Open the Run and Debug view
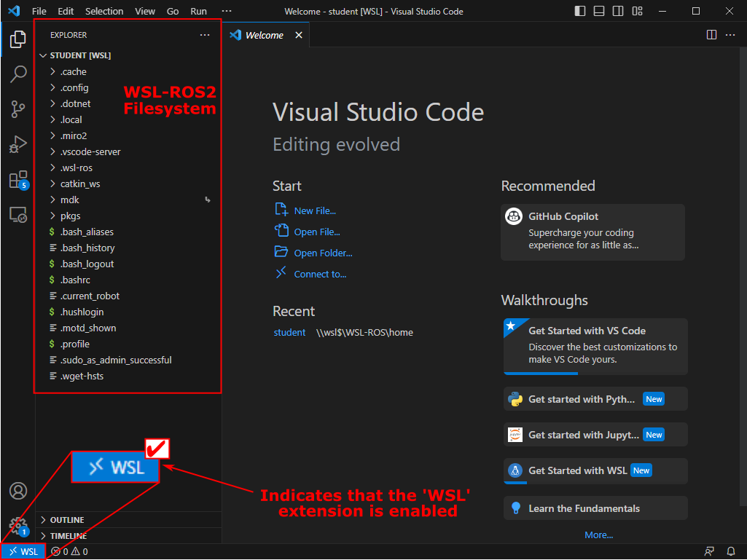Screen dimensions: 747x560 18,144
